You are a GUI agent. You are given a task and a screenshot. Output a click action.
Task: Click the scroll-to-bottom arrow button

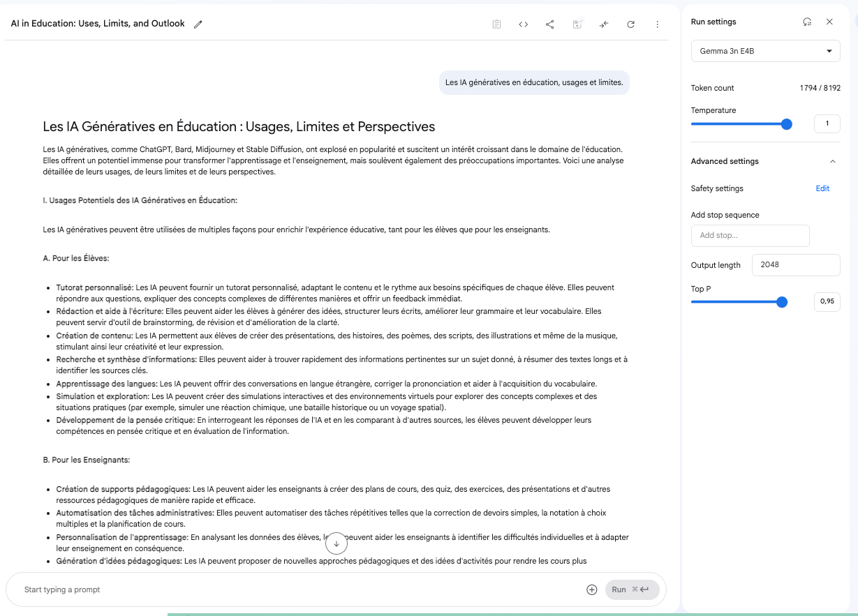pos(336,543)
